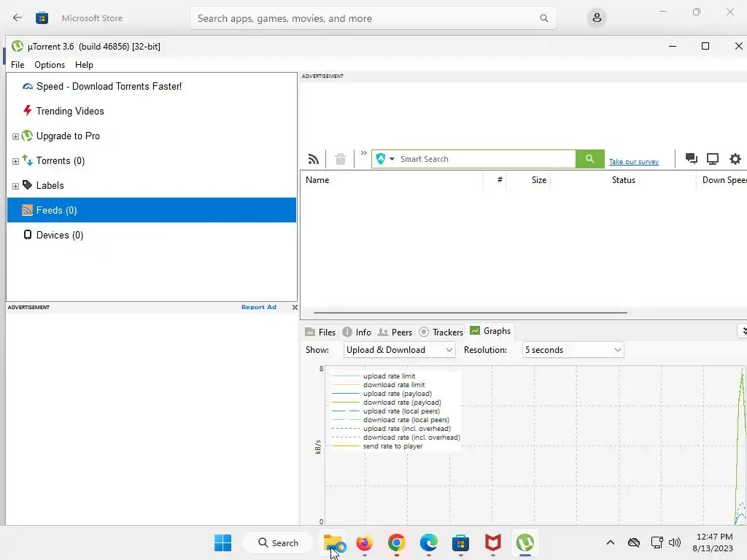Open Microsoft Edge from the taskbar
Screen dimensions: 747x560
(x=428, y=542)
